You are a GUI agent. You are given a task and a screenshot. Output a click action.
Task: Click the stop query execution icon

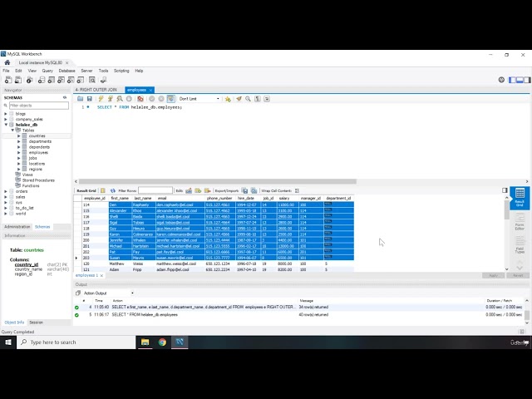129,99
